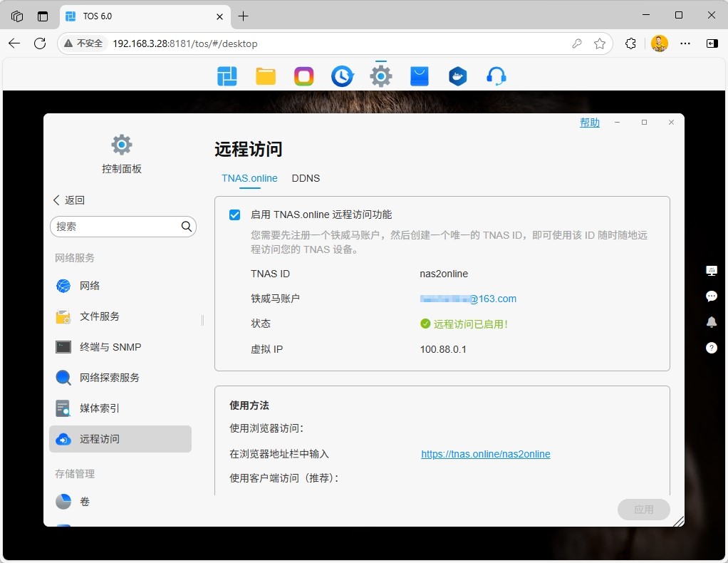Toggle the browser sidebar icon
This screenshot has width=728, height=563.
[712, 43]
